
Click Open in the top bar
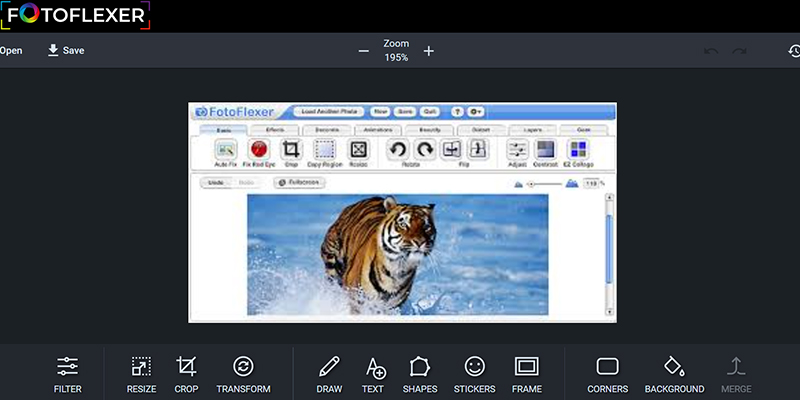click(x=11, y=51)
